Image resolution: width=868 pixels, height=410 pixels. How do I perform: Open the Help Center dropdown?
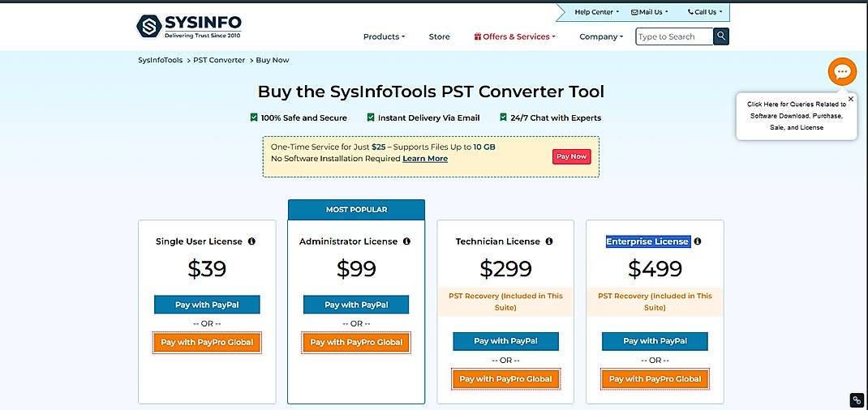(x=597, y=11)
